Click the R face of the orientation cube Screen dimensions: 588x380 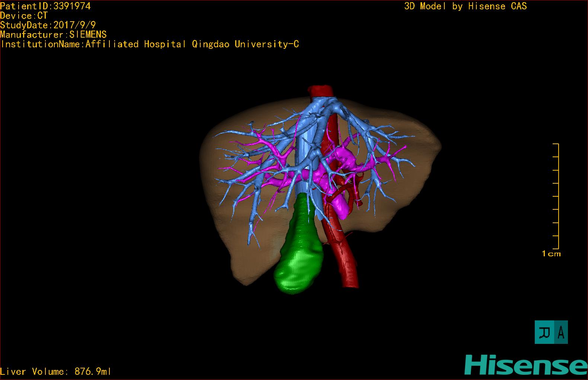(545, 332)
